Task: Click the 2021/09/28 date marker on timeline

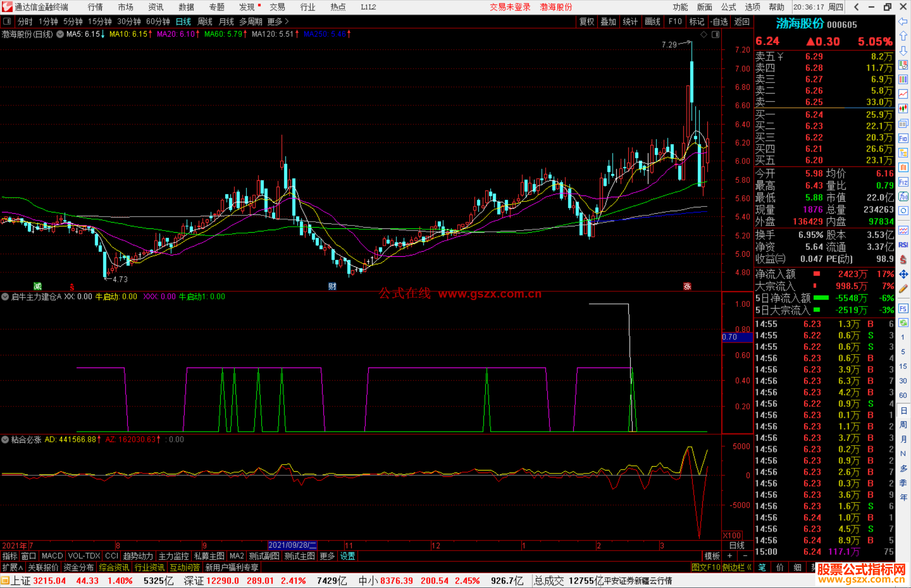Action: (x=292, y=545)
